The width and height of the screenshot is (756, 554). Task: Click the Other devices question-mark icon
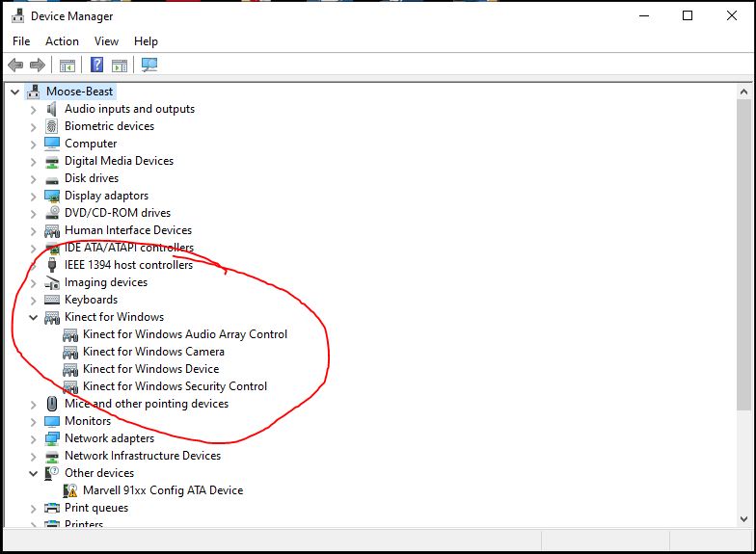click(x=52, y=473)
